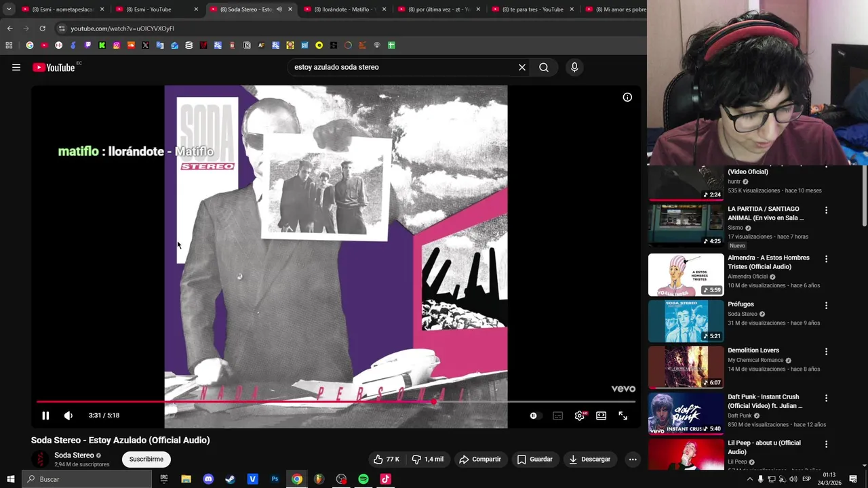This screenshot has width=868, height=488.
Task: Switch to the 'Mi amor es pobre' tab
Action: tap(614, 9)
